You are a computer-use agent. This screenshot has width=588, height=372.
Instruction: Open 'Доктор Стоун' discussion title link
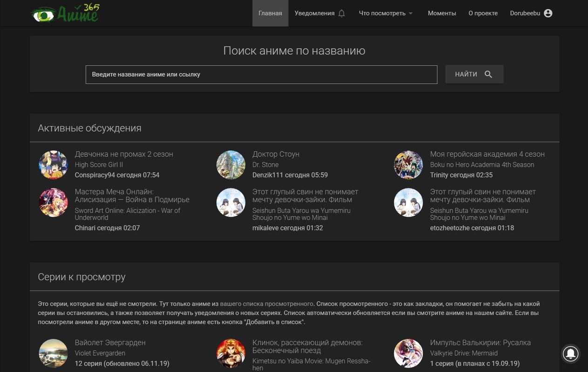coord(276,154)
